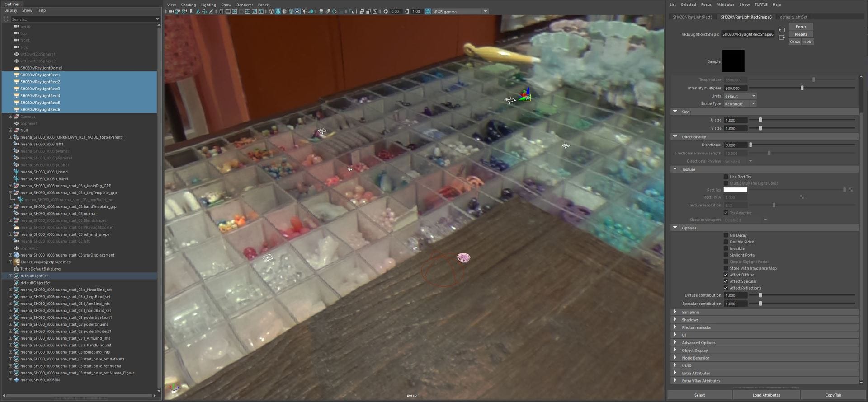Click the Intensity multiplier slider handle
Screen dimensions: 868x402
coord(802,88)
